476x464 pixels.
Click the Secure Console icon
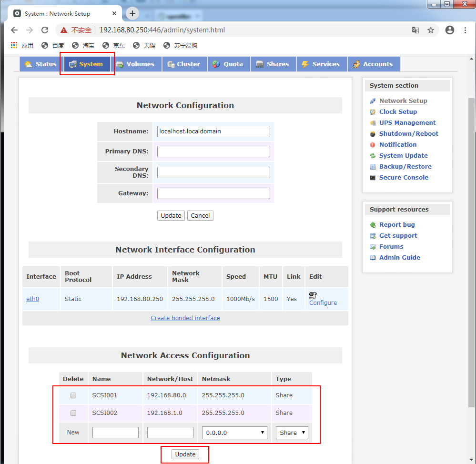[373, 177]
